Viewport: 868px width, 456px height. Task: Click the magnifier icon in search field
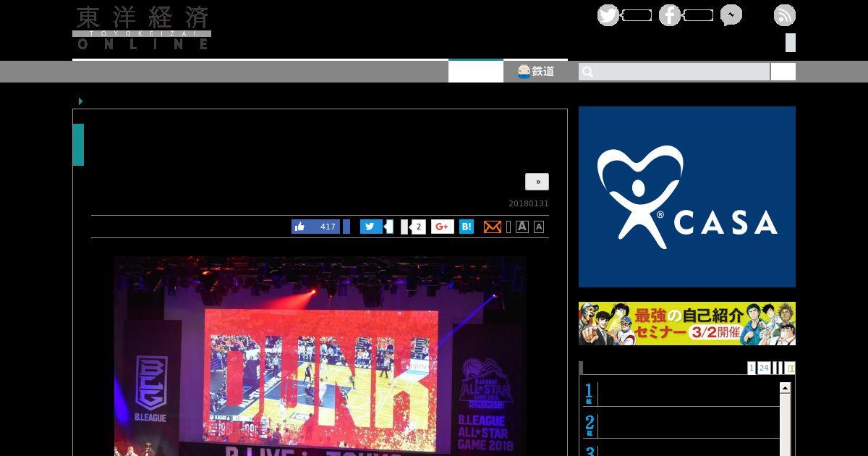point(587,72)
